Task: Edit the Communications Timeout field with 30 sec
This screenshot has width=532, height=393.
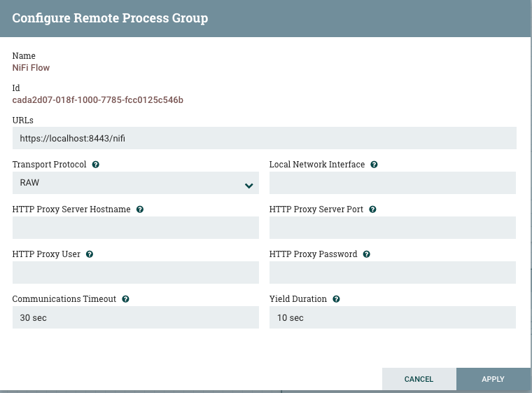Action: tap(136, 318)
